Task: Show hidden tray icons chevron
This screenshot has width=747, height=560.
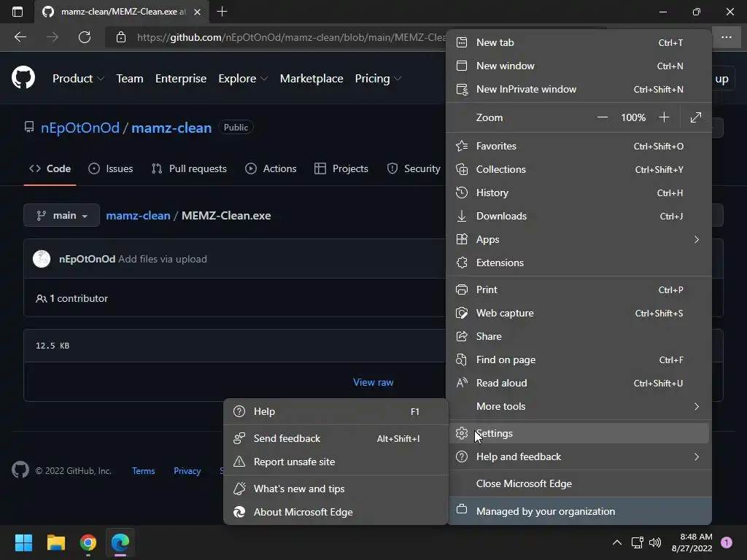Action: click(617, 542)
